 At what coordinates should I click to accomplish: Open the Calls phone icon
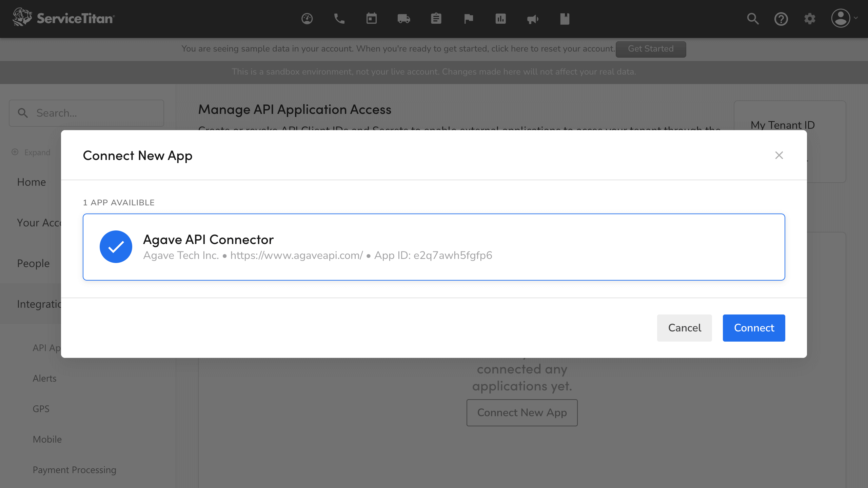[339, 19]
